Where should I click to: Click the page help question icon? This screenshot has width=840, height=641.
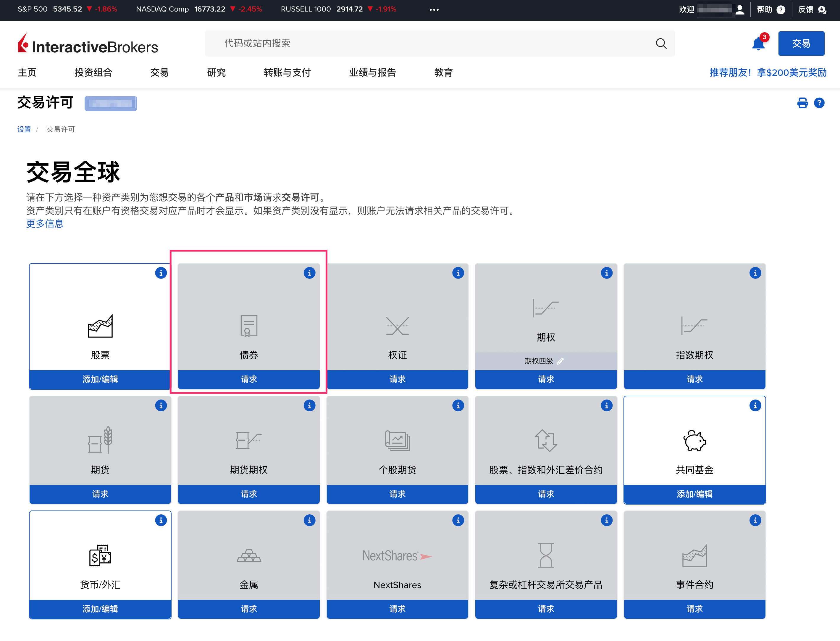click(819, 103)
